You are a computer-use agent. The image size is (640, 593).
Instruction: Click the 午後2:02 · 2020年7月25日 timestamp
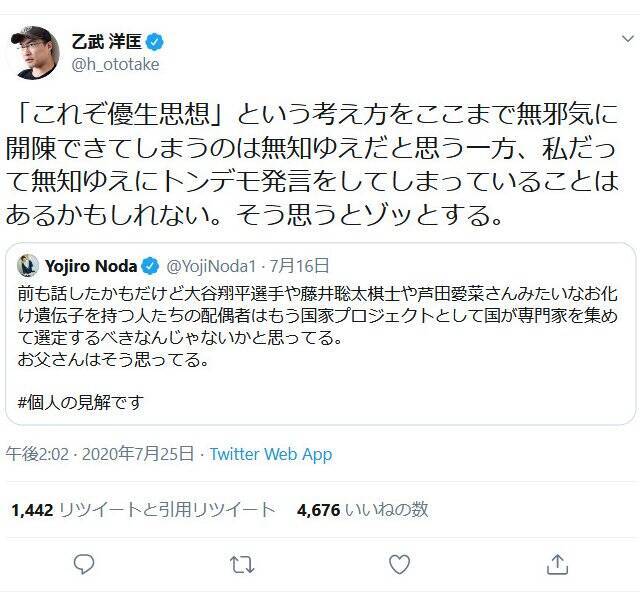click(101, 454)
